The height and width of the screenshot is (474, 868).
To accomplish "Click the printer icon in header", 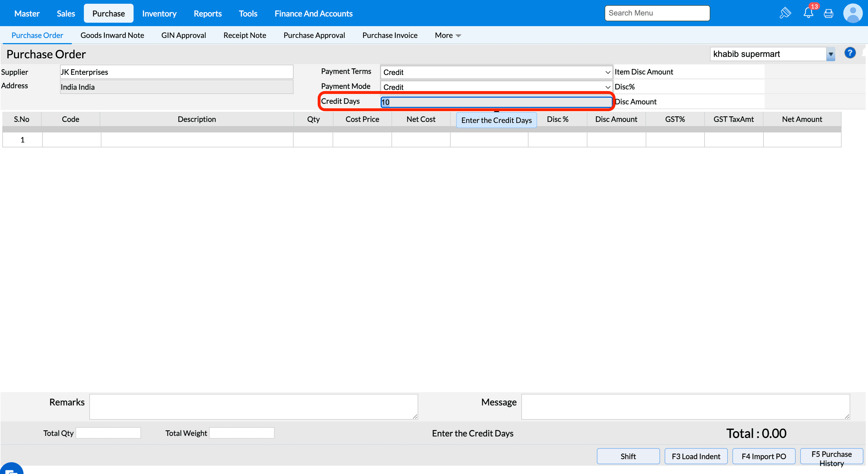I will (828, 14).
